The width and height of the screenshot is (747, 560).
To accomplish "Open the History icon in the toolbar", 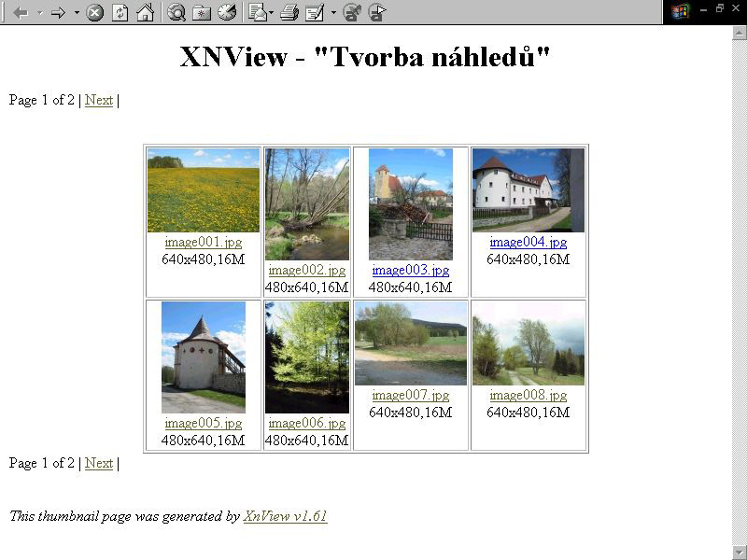I will click(227, 12).
